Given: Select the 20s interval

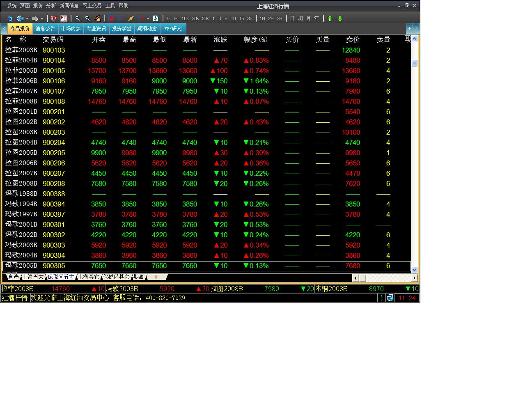Looking at the screenshot, I should pyautogui.click(x=195, y=18).
